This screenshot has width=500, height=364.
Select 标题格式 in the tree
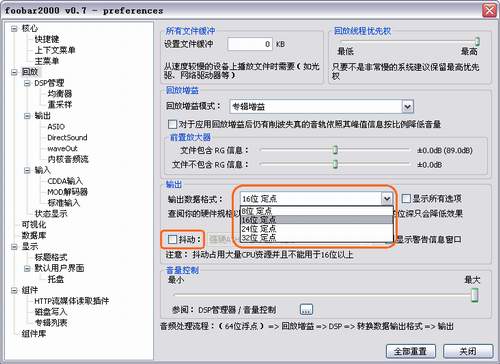click(x=51, y=257)
